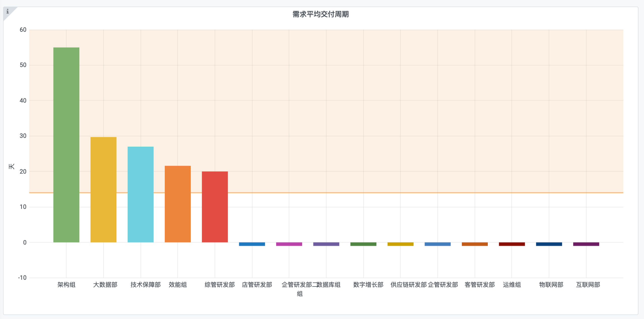The width and height of the screenshot is (644, 319).
Task: Open the 需求平均交付周期 panel title menu
Action: pos(320,14)
